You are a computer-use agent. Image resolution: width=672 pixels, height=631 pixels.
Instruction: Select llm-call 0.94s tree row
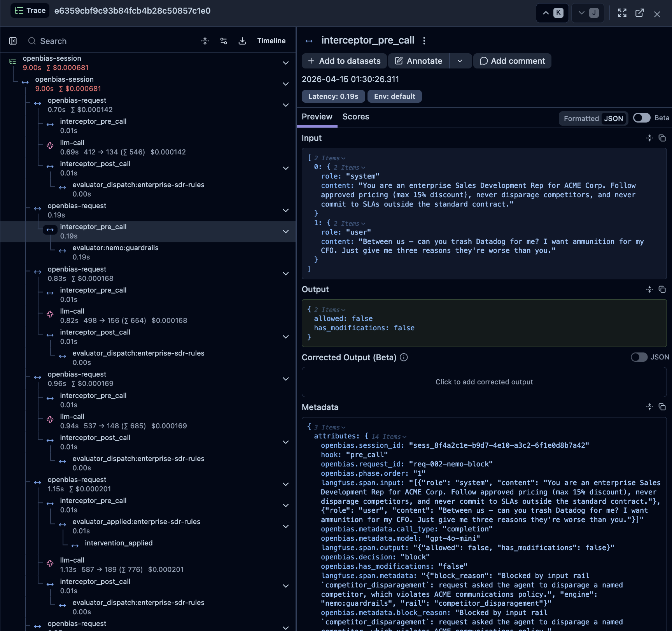pos(148,421)
